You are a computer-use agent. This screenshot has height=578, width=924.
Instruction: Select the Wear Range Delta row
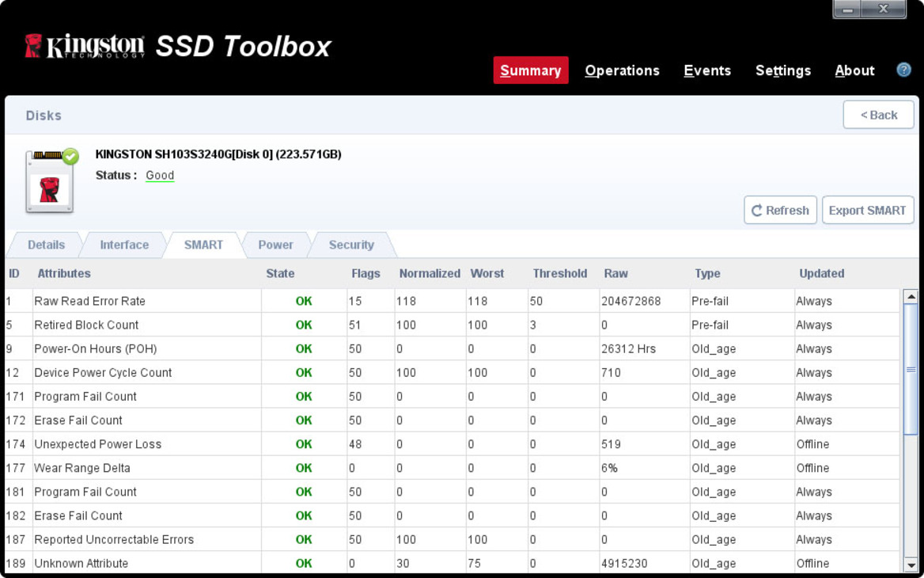coord(453,468)
